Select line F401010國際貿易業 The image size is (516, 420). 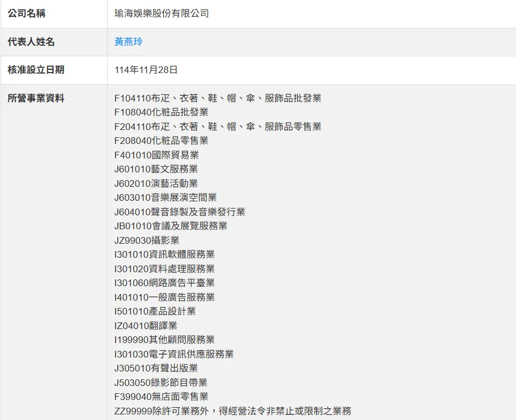tap(157, 155)
